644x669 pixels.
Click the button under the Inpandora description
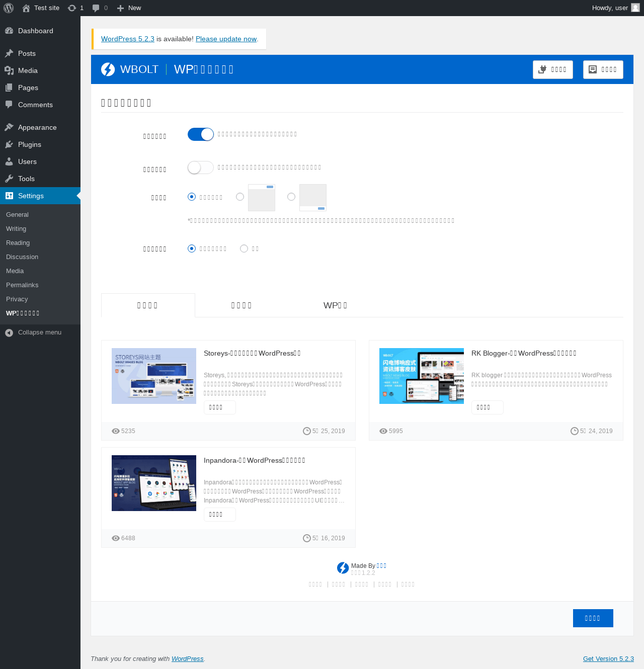[x=220, y=515]
